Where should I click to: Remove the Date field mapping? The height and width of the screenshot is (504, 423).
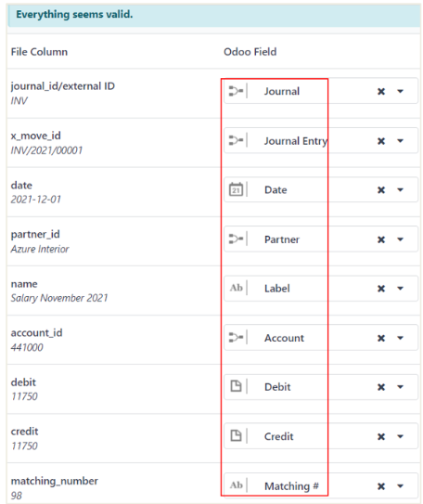click(381, 190)
